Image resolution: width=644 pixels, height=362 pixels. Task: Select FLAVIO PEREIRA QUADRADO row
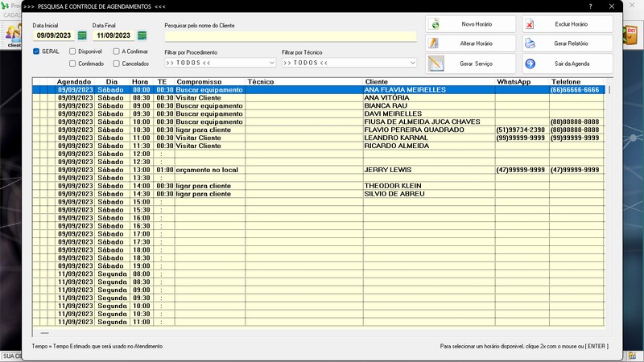pos(318,130)
